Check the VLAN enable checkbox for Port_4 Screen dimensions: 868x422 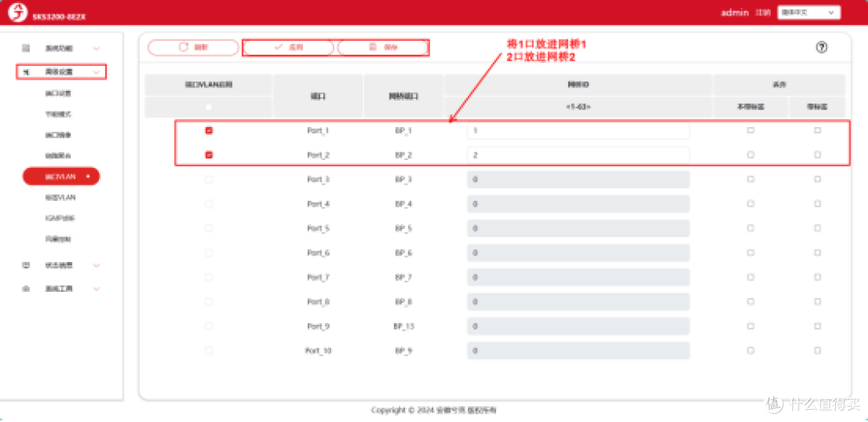click(x=209, y=204)
